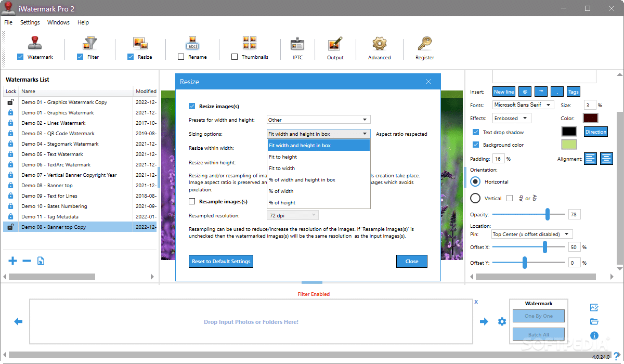Viewport: 624px width, 364px height.
Task: Open Presets for width and height dropdown
Action: tap(318, 120)
